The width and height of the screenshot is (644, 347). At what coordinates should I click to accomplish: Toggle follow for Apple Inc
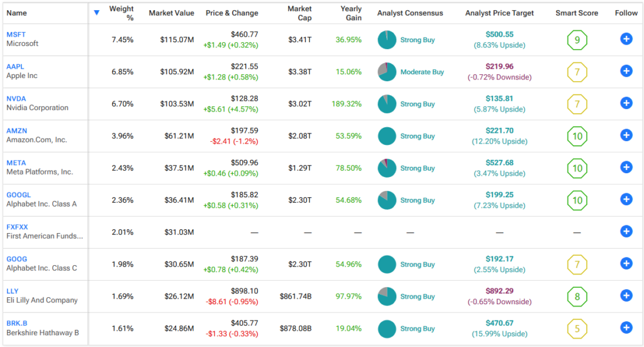pos(626,71)
